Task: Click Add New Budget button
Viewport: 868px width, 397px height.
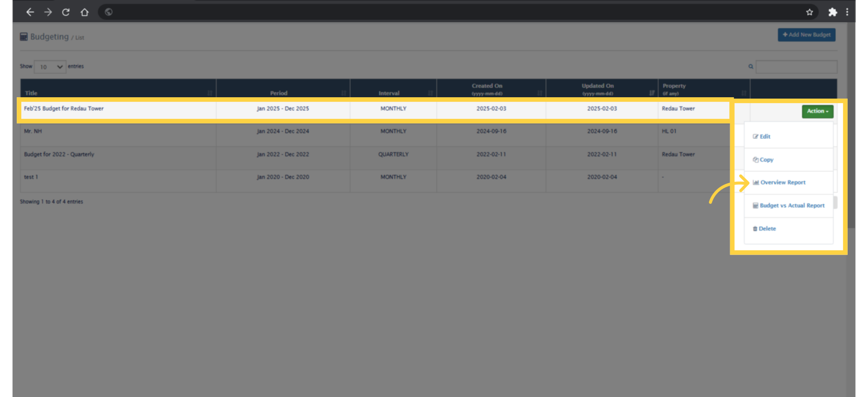Action: [807, 35]
